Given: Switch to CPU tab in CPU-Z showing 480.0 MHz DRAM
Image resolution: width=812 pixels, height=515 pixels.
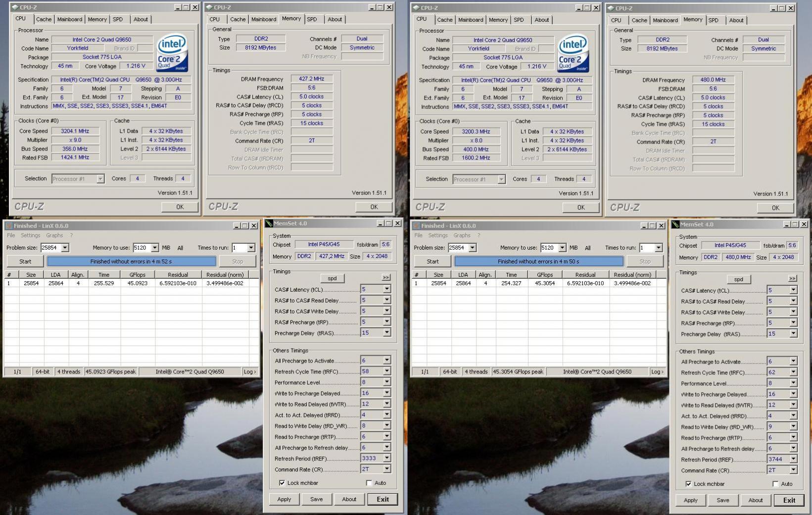Looking at the screenshot, I should tap(616, 20).
